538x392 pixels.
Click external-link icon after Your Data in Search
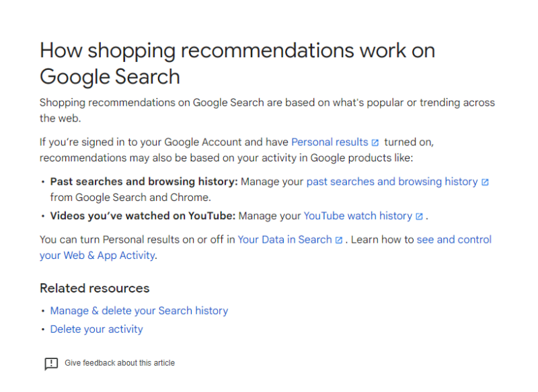pos(339,240)
